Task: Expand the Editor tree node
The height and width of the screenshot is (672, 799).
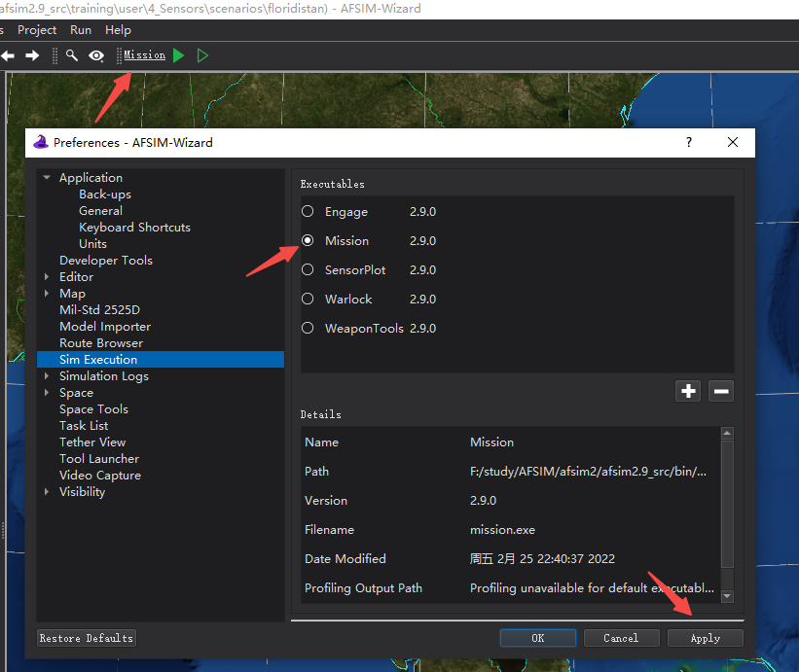Action: [x=47, y=276]
